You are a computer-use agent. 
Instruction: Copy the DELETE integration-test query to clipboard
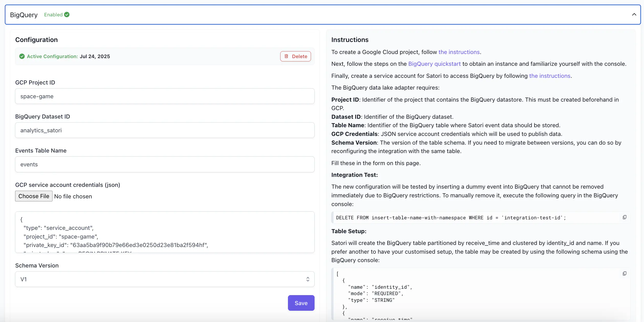(x=625, y=217)
